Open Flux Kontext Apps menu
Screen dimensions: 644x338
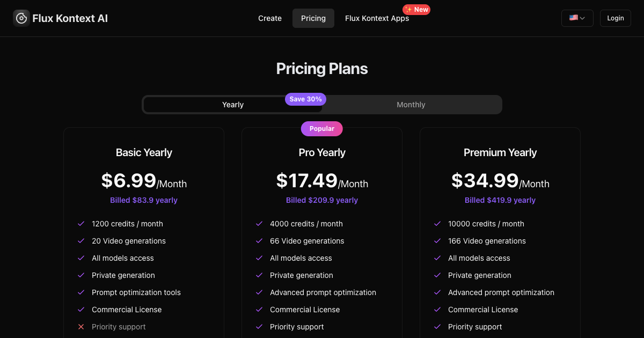tap(377, 18)
